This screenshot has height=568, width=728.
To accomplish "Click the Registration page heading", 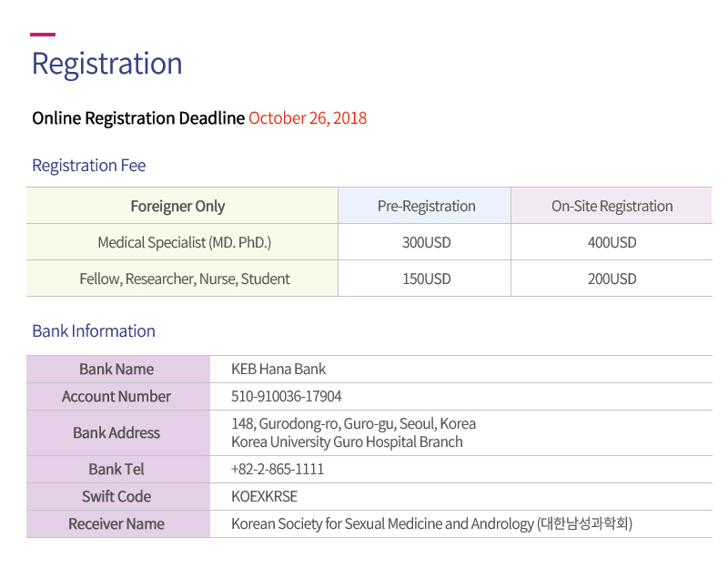I will coord(106,64).
